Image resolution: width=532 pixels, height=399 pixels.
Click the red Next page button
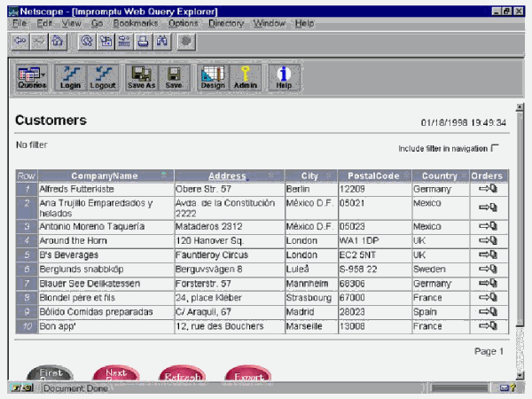(x=116, y=373)
